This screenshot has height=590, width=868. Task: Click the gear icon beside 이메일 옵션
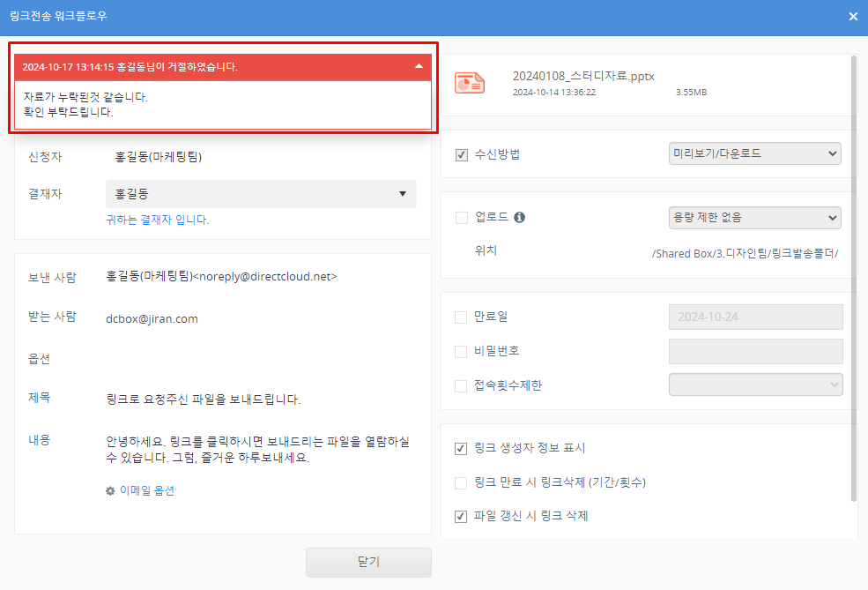pos(110,491)
